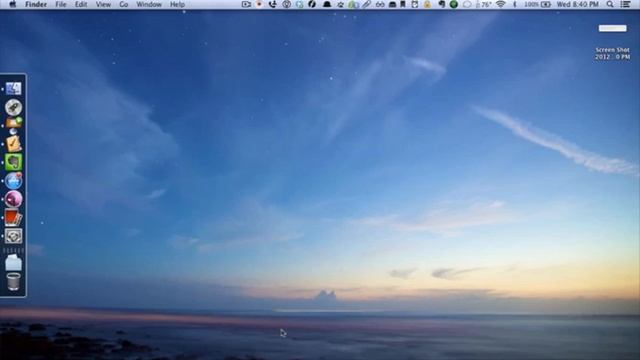Image resolution: width=640 pixels, height=360 pixels.
Task: Open the 100% battery status menu
Action: (x=537, y=4)
